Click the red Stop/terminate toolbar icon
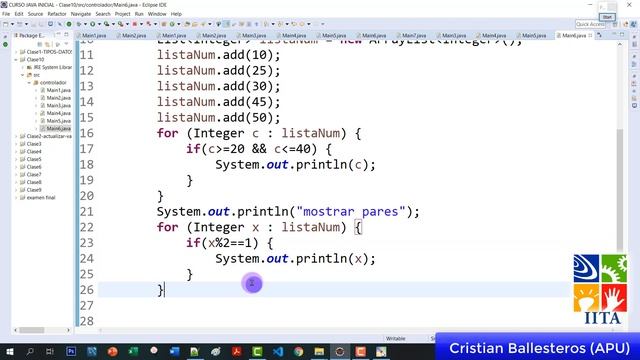This screenshot has width=640, height=360. (134, 24)
